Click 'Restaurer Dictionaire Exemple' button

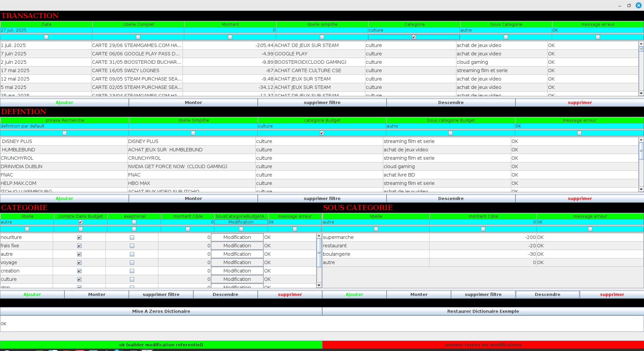tap(483, 311)
